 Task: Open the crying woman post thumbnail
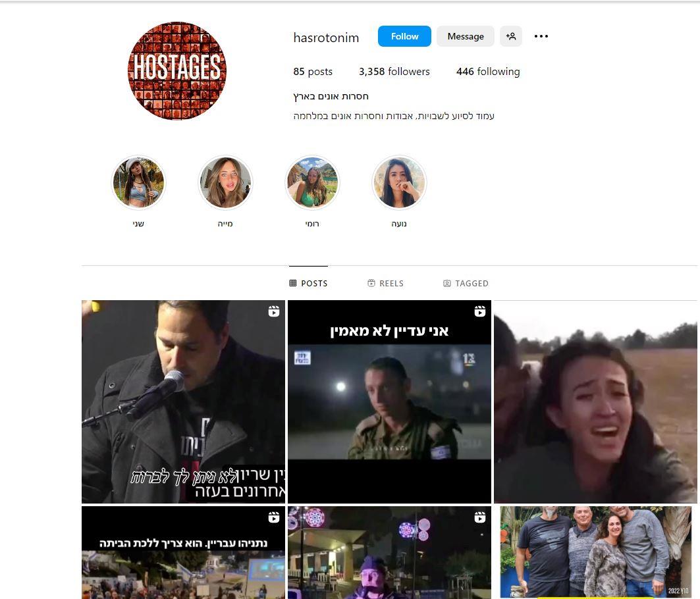pyautogui.click(x=595, y=402)
